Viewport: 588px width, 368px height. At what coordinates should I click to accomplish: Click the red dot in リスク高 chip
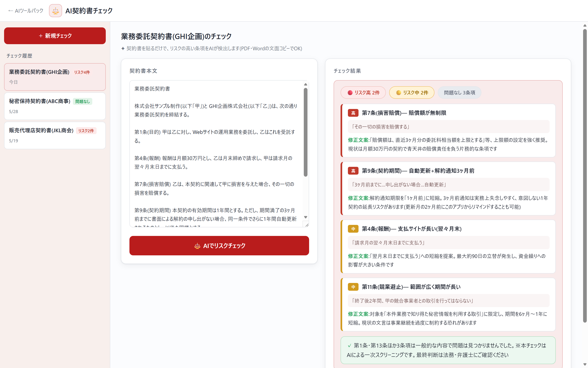(x=350, y=93)
